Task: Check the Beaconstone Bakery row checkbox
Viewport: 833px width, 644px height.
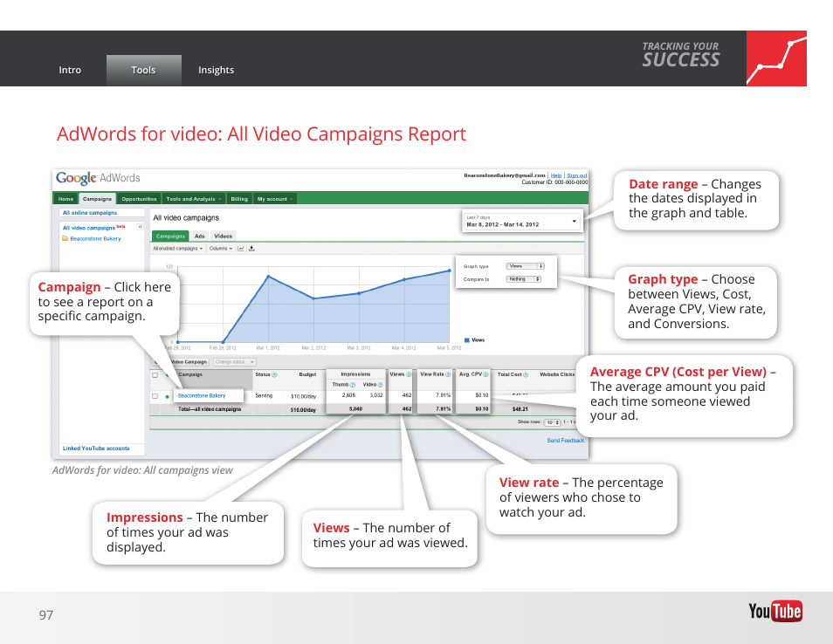Action: point(155,396)
